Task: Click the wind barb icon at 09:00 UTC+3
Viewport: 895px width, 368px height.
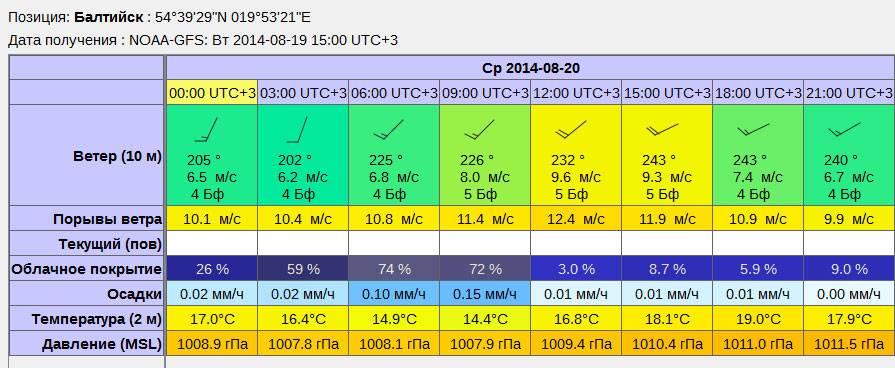Action: click(x=479, y=130)
